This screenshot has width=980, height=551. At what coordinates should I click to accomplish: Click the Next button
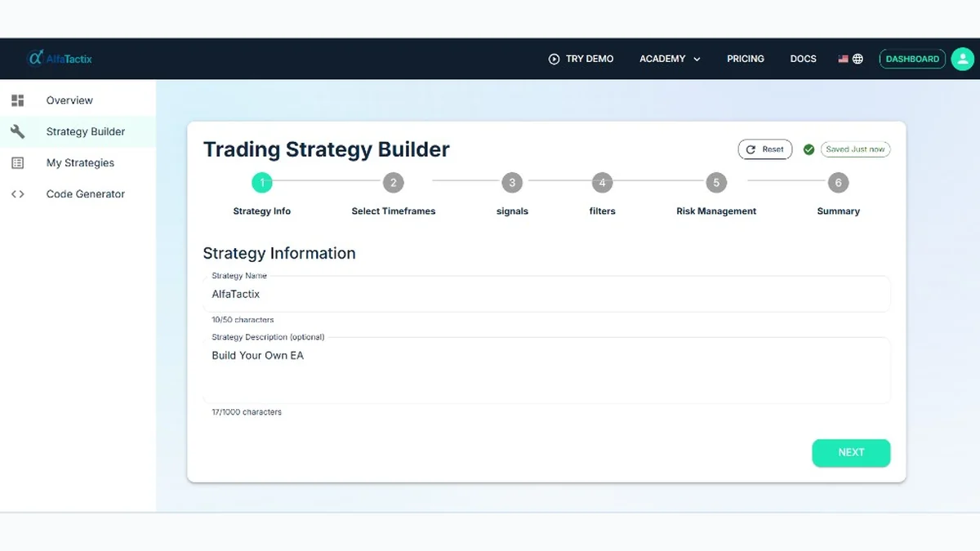click(x=851, y=453)
